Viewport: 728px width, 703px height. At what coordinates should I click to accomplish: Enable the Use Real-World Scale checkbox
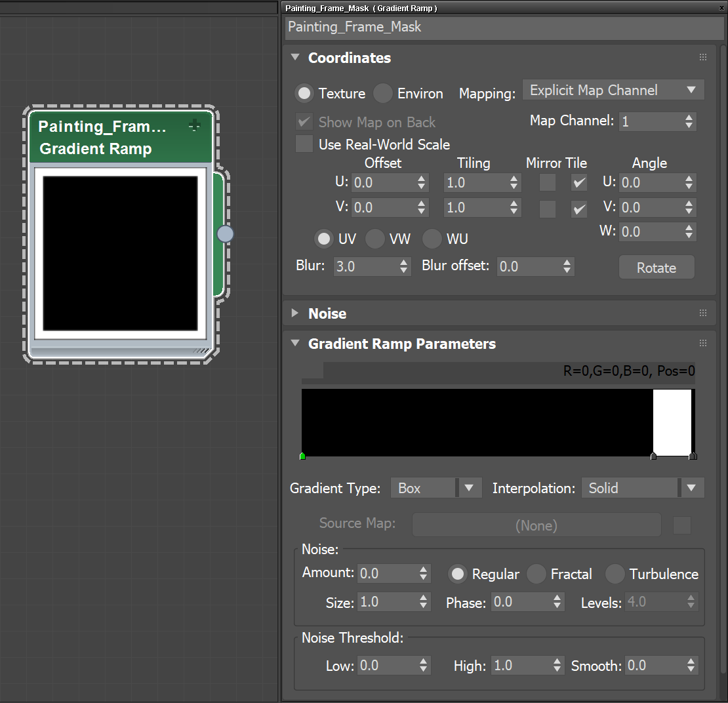[x=304, y=144]
